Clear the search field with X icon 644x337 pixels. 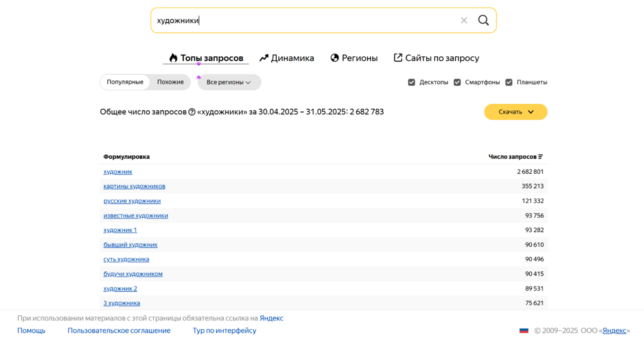coord(464,20)
